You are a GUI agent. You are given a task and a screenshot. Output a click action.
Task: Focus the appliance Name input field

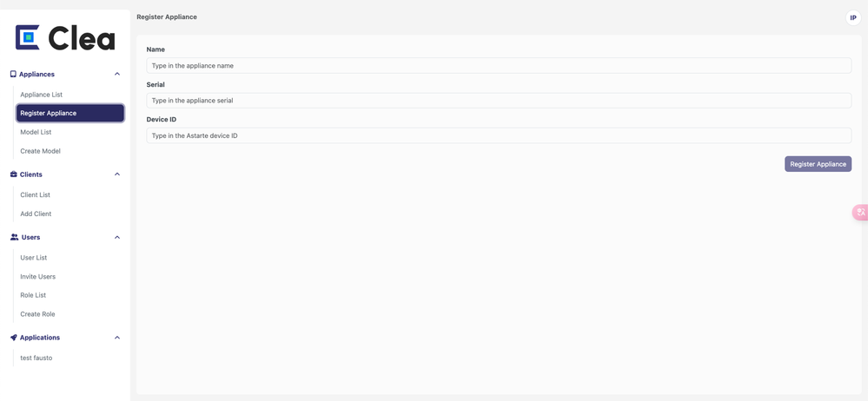tap(499, 66)
